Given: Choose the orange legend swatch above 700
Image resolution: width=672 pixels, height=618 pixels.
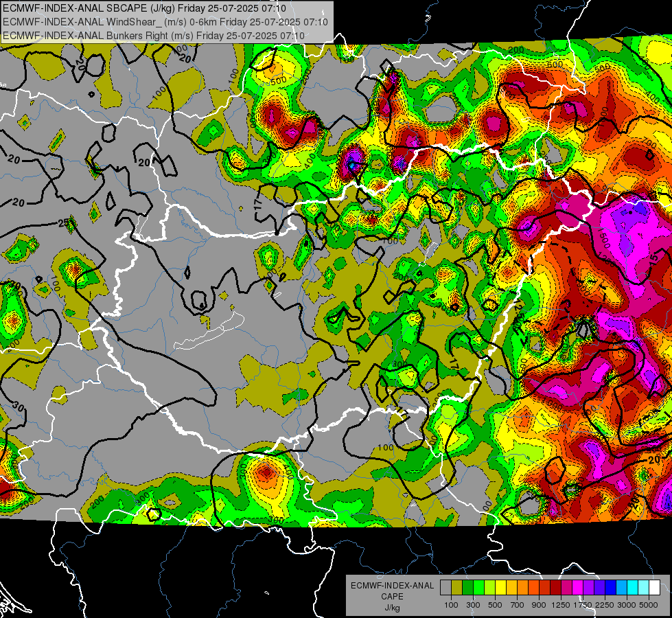Looking at the screenshot, I should point(523,588).
